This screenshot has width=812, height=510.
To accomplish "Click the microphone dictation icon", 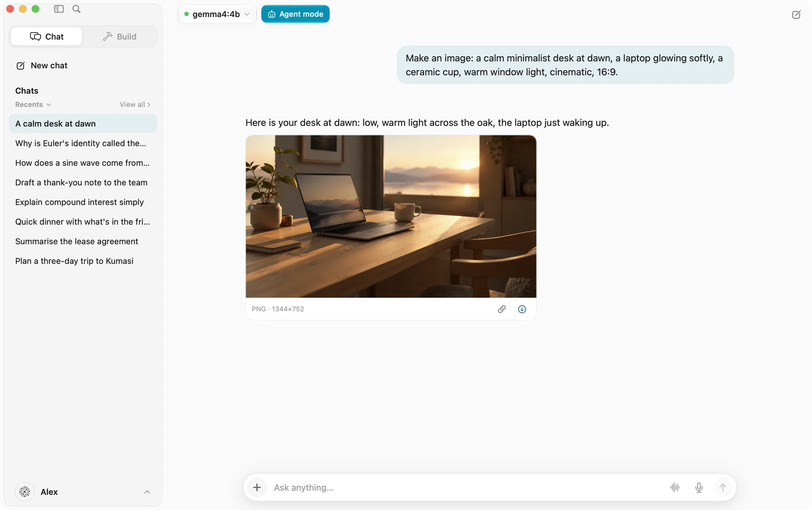I will click(699, 487).
